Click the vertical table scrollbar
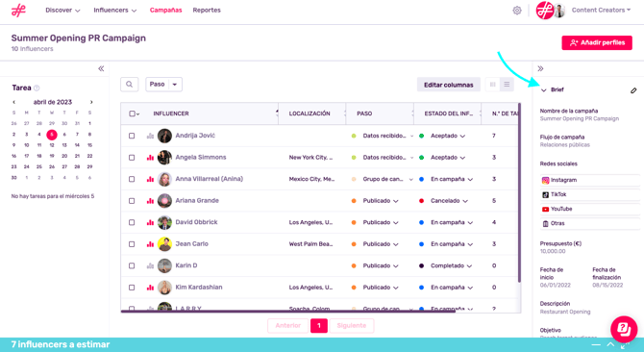Viewport: 644px width, 352px height. point(519,193)
